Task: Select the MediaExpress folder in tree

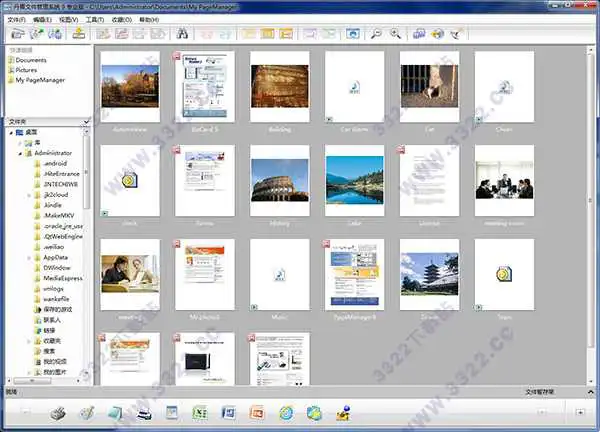Action: point(64,278)
